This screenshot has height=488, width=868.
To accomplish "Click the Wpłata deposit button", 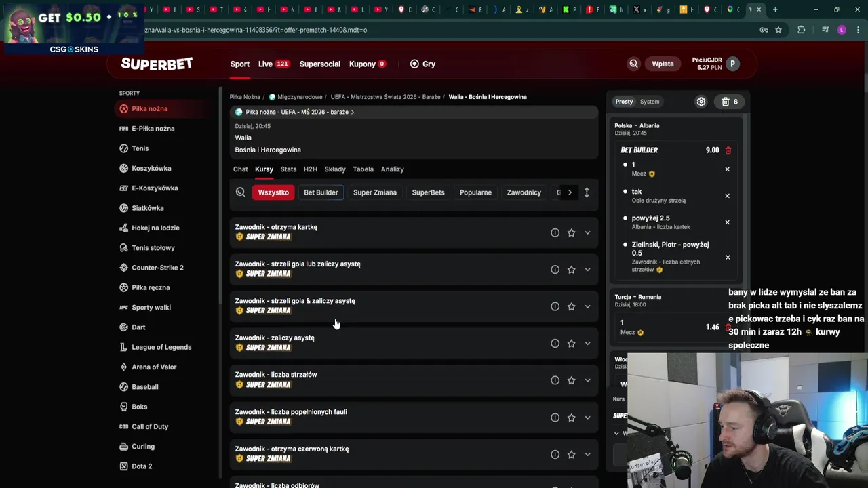I will click(663, 64).
